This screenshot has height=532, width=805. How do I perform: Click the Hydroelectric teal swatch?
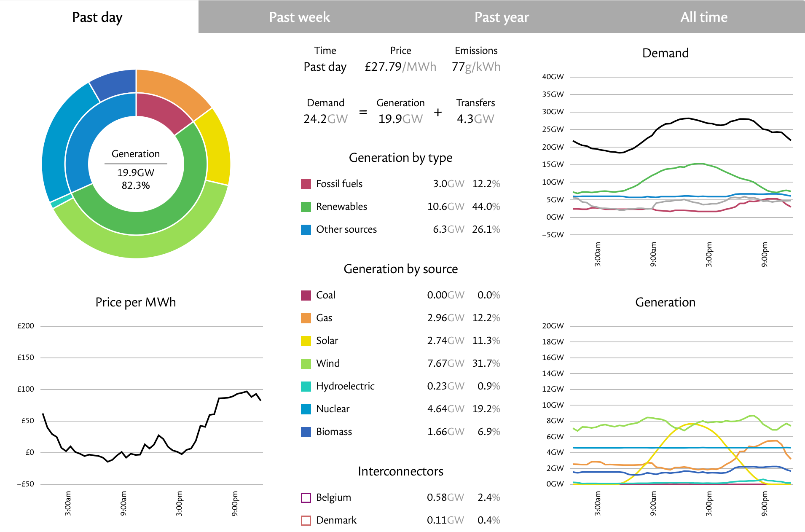pos(306,386)
